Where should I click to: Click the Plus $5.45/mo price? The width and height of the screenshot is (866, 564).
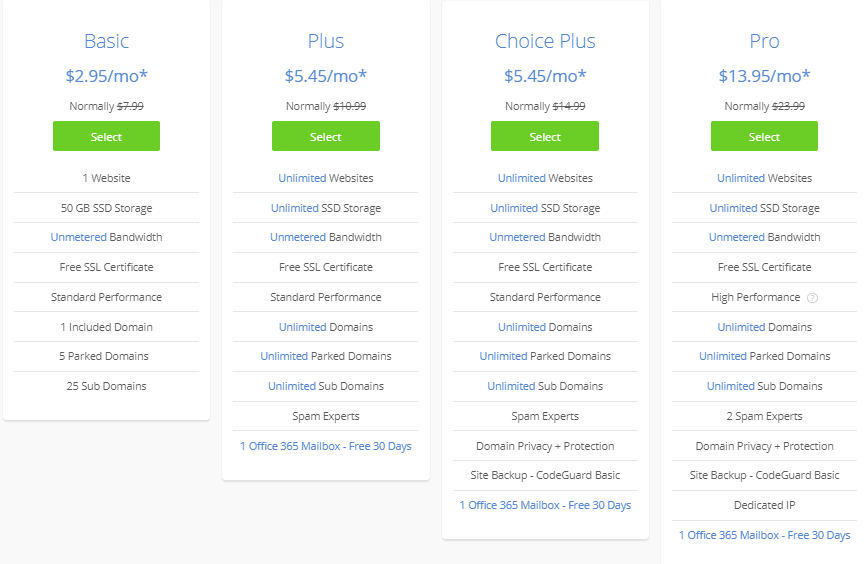[x=325, y=76]
